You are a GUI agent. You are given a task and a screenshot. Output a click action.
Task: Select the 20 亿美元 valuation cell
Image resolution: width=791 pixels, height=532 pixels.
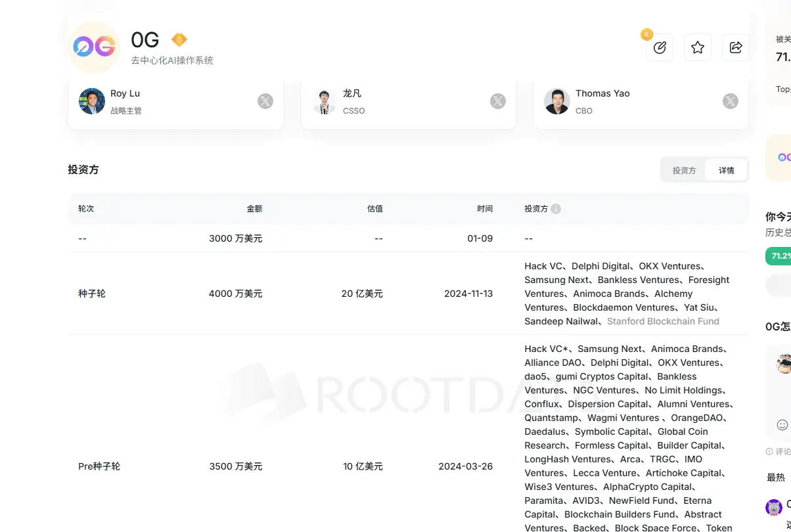click(362, 294)
